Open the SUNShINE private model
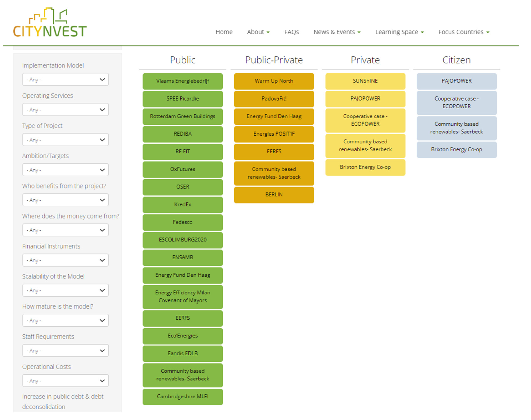 click(x=365, y=81)
